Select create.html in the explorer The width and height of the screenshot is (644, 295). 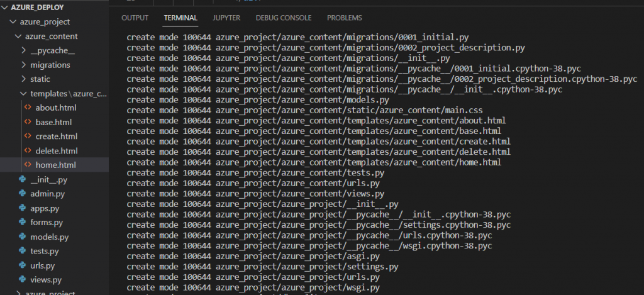point(56,136)
